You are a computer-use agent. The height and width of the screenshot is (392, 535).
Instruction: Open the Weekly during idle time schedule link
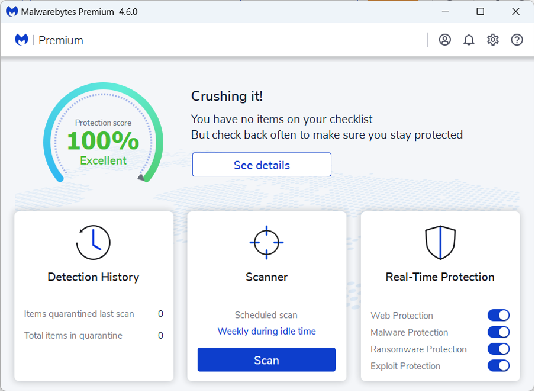click(266, 331)
